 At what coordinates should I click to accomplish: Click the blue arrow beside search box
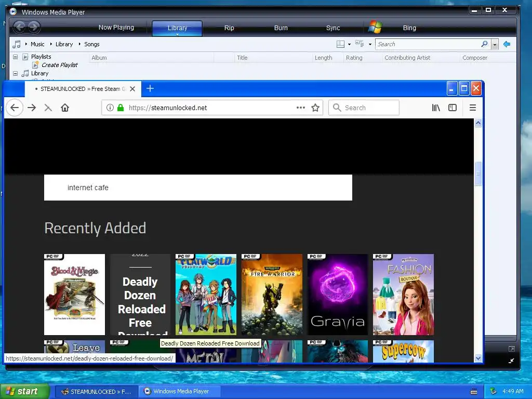507,44
